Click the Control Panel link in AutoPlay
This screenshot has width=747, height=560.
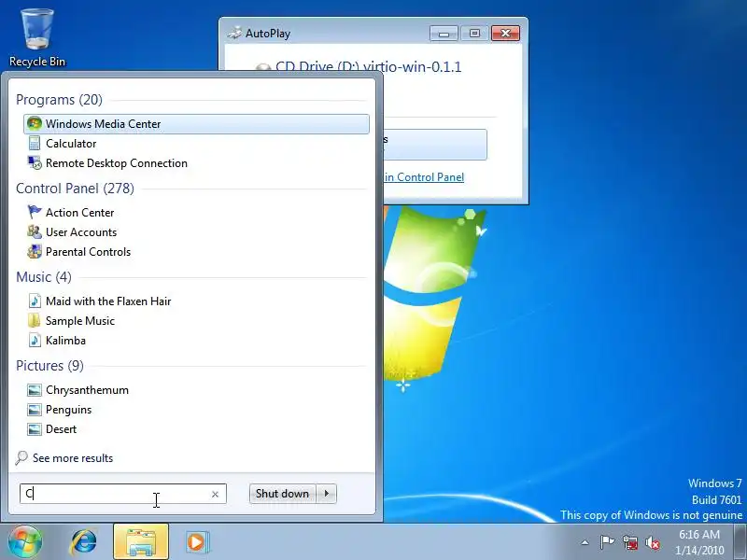[424, 177]
